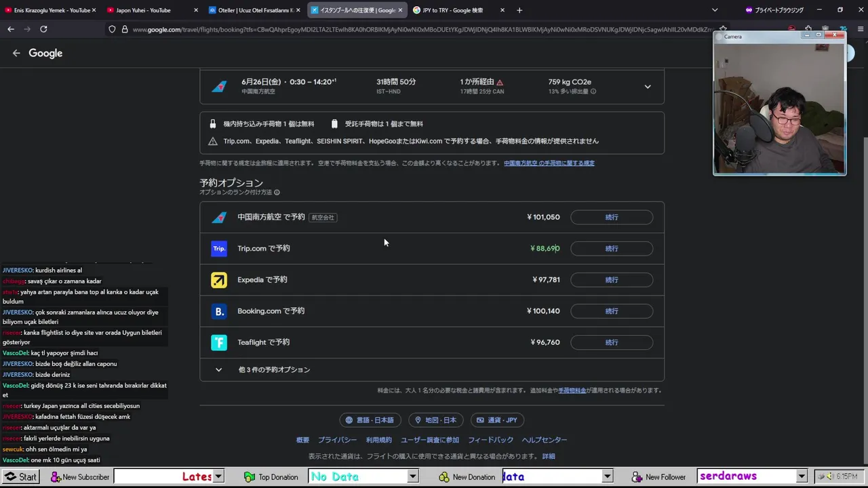Open the language 日本語 selector
Viewport: 868px width, 488px height.
[370, 420]
